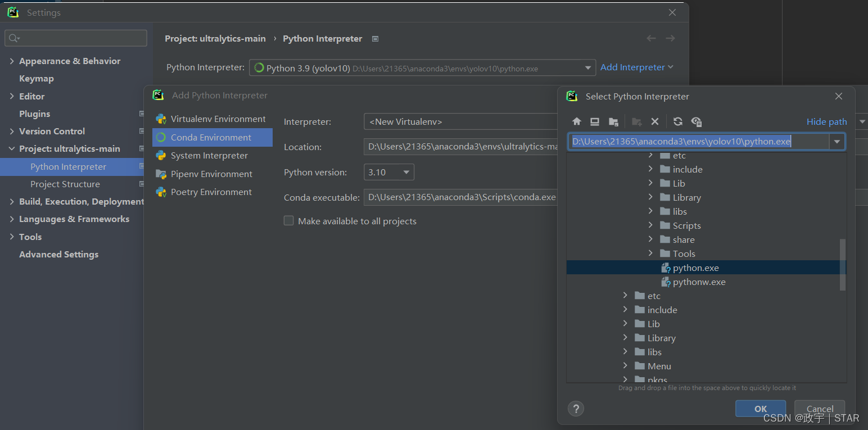This screenshot has height=430, width=868.
Task: Collapse Project: ultralytics-main settings group
Action: tap(12, 149)
